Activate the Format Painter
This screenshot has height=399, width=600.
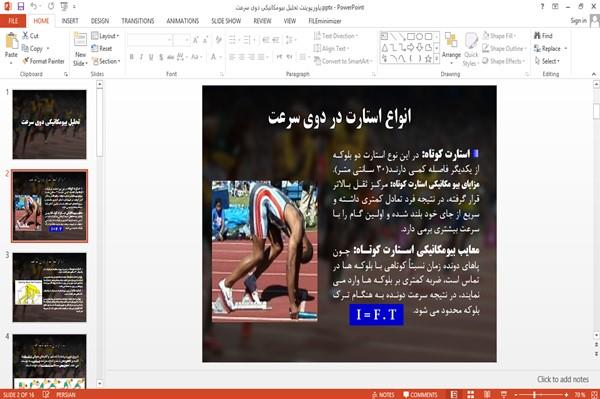coord(43,61)
